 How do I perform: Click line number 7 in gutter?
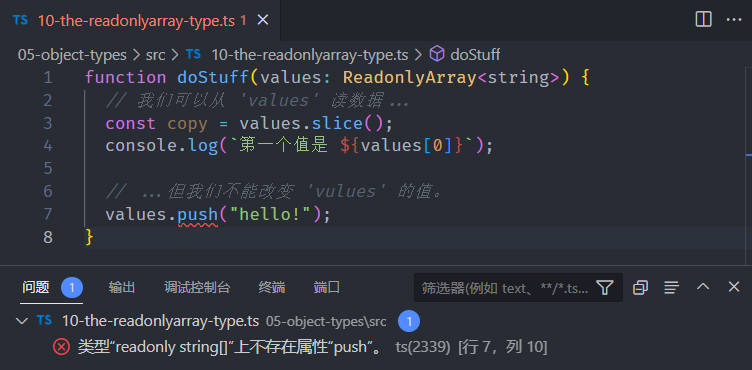coord(47,215)
